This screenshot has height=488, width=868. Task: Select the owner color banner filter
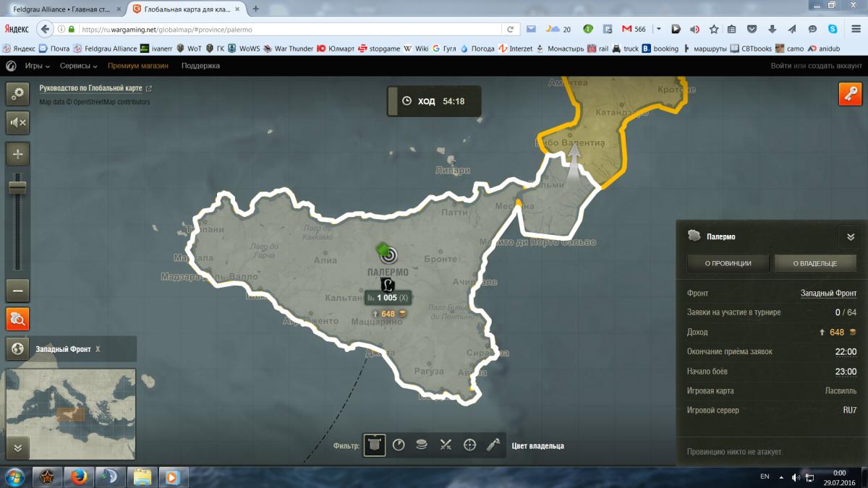click(374, 445)
